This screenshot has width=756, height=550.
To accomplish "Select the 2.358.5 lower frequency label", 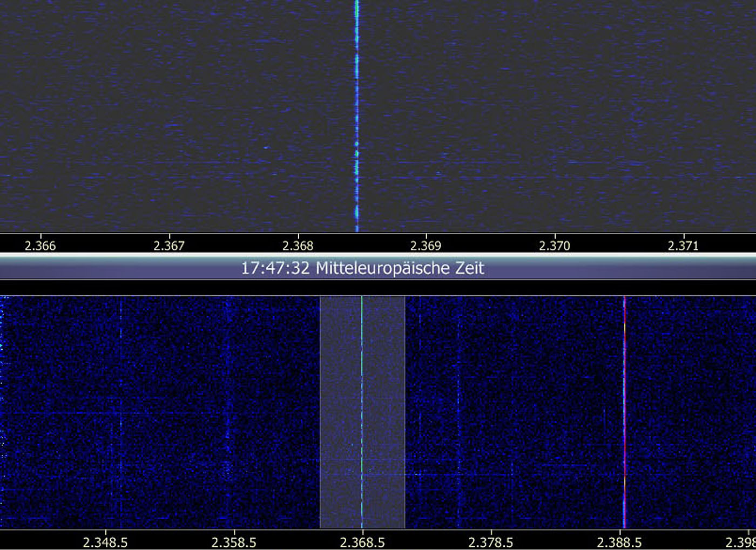I will tap(234, 542).
